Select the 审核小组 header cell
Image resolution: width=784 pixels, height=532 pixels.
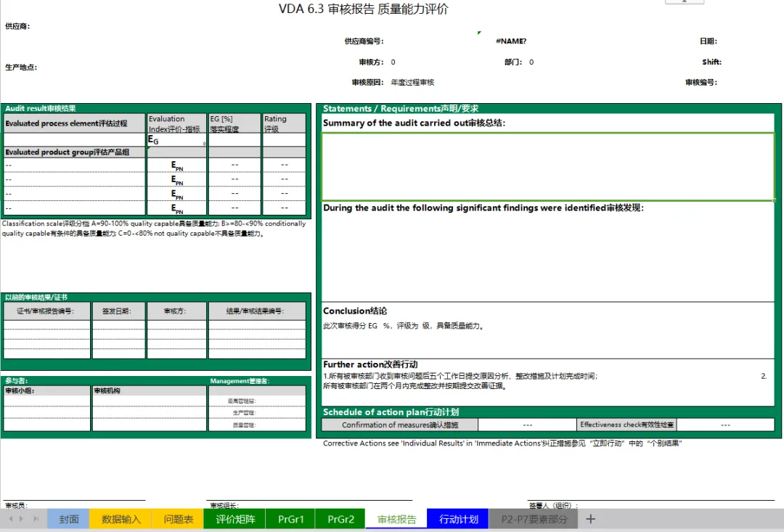pos(47,390)
